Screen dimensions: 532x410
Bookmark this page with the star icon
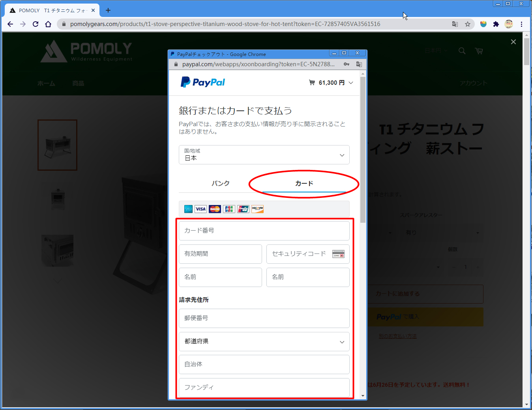[x=468, y=24]
